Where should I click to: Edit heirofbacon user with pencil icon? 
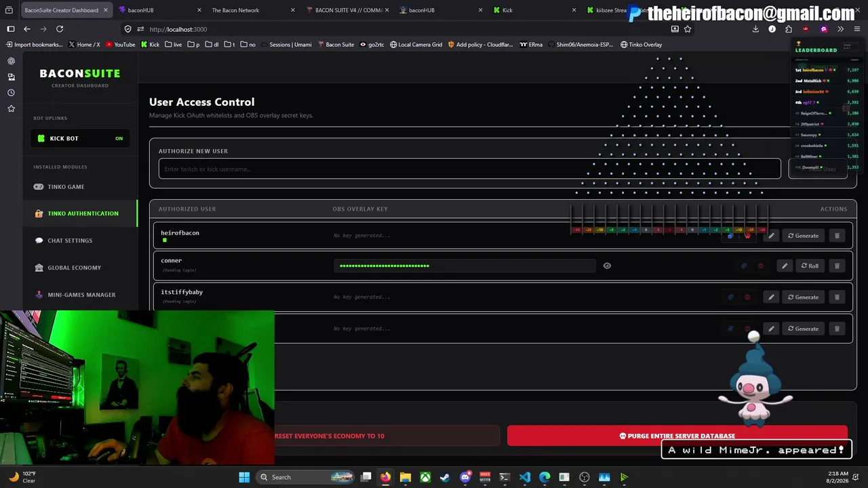(771, 236)
